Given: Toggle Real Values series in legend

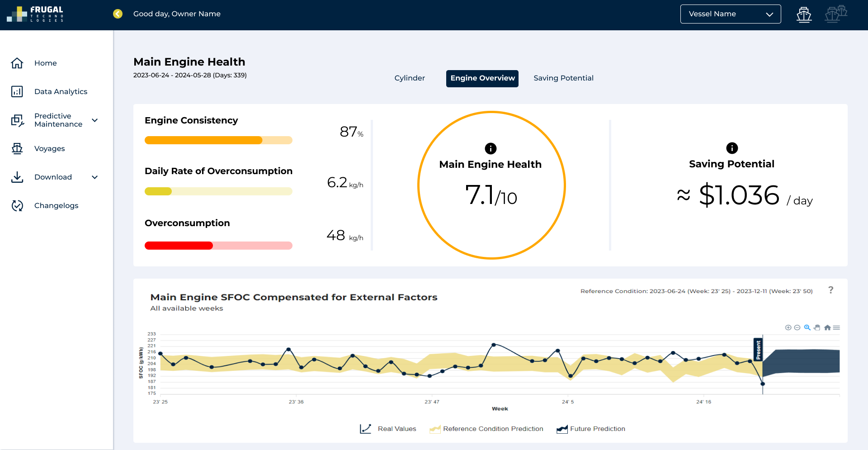Looking at the screenshot, I should (388, 429).
